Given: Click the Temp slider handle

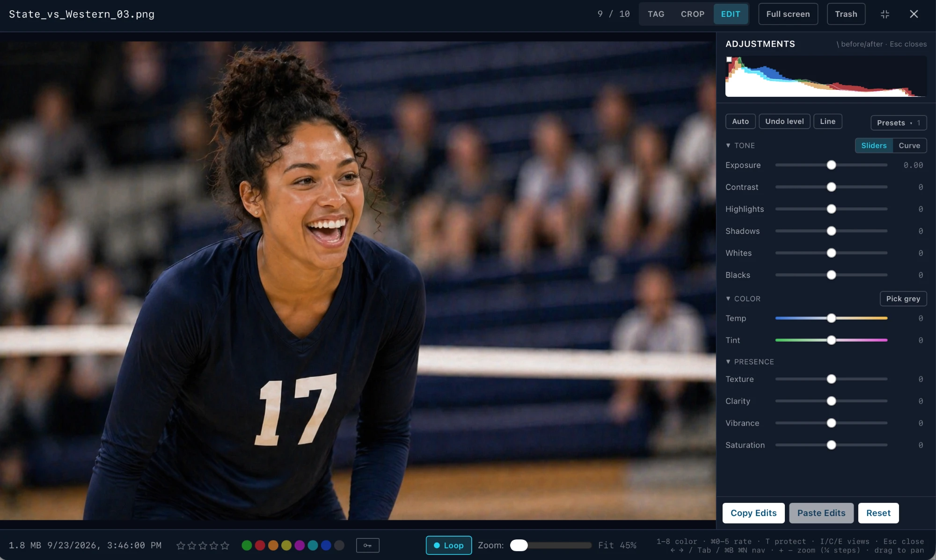Looking at the screenshot, I should tap(831, 318).
